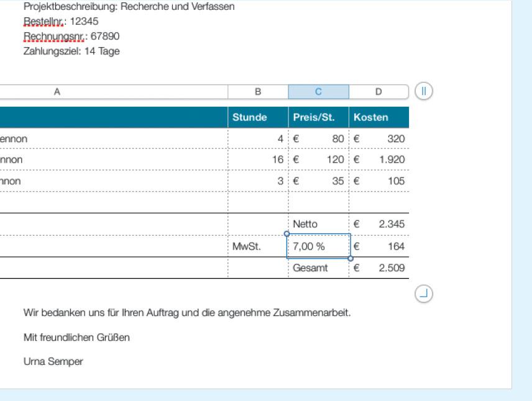
Task: Click the signature Urna Semper
Action: click(x=53, y=361)
